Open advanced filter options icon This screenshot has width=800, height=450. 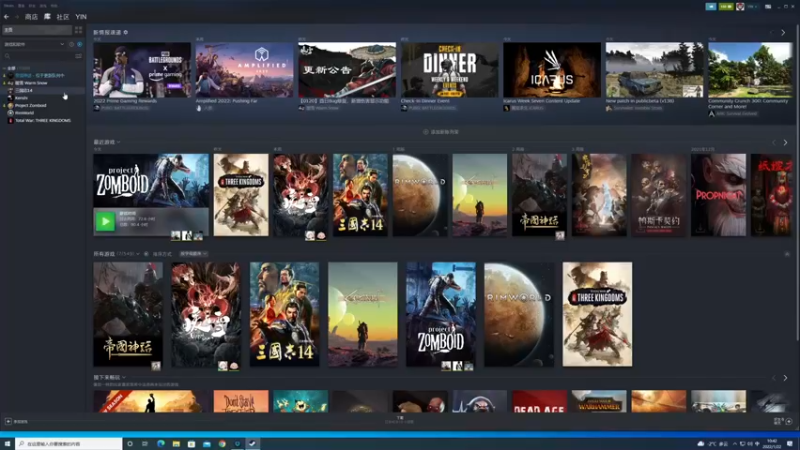click(x=78, y=56)
